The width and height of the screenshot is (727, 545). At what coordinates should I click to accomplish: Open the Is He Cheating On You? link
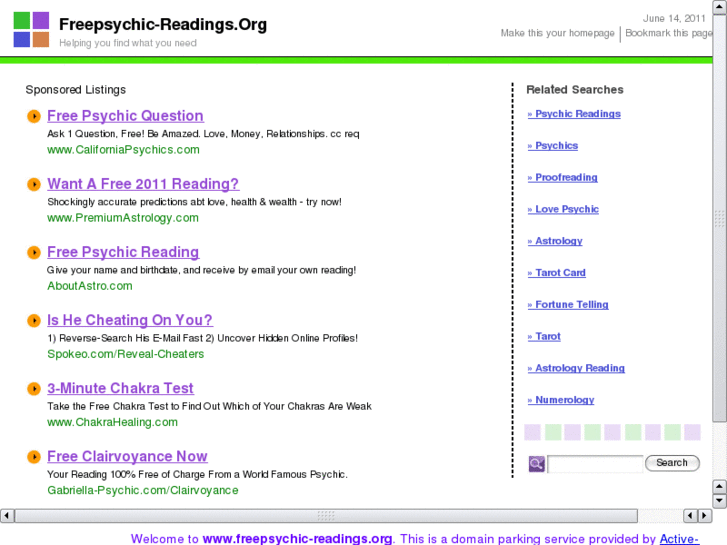pyautogui.click(x=130, y=320)
